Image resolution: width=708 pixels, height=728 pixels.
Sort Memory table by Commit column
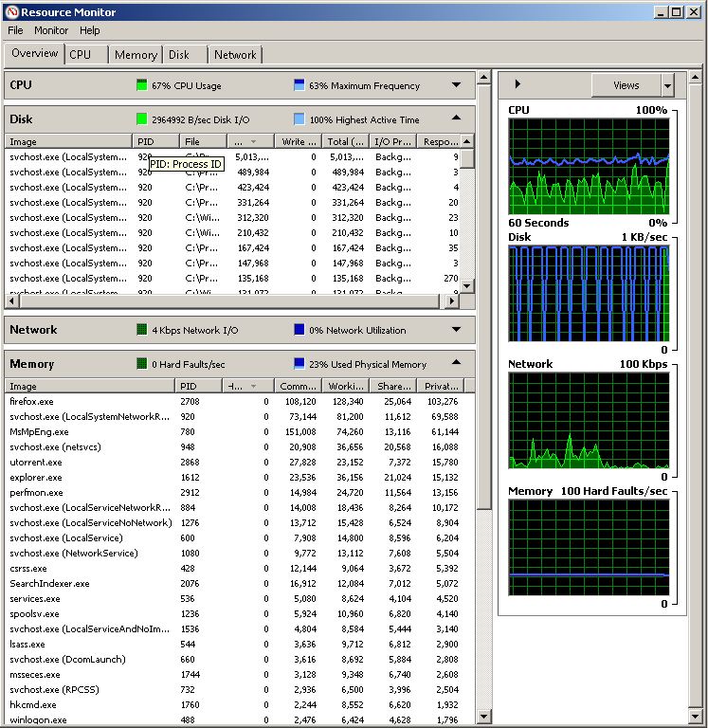[298, 386]
